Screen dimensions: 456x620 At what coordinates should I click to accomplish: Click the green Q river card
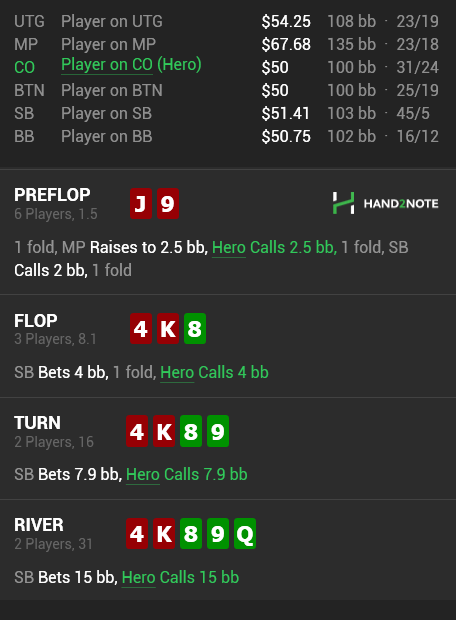244,533
